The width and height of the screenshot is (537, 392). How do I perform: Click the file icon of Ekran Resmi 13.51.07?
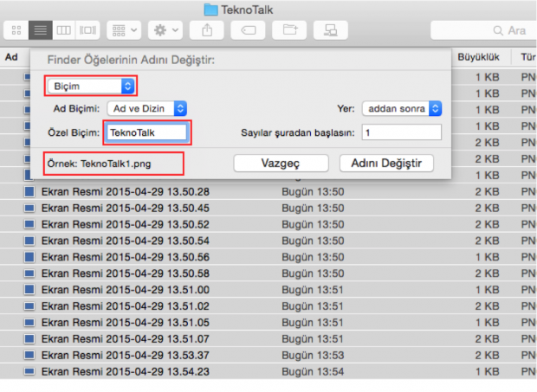tap(29, 339)
